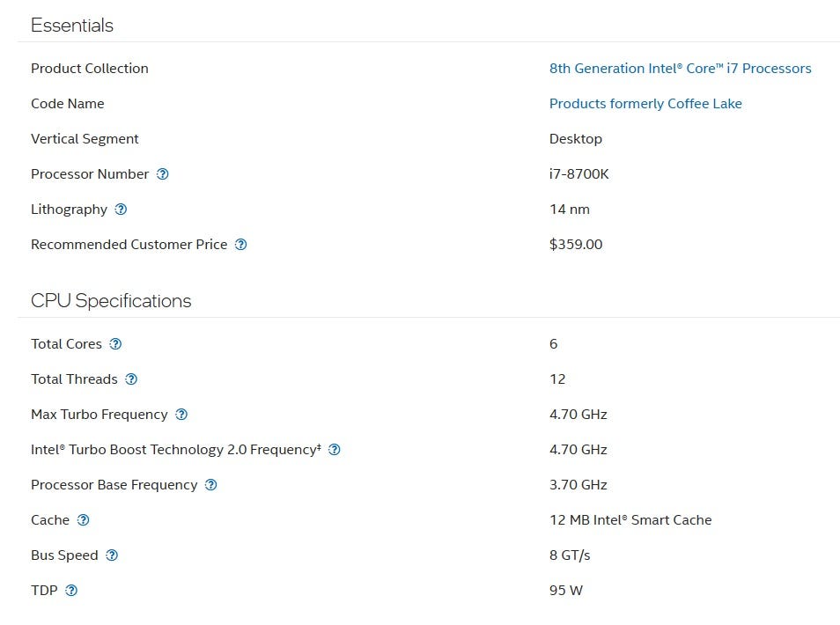
Task: Click Recommended Customer Price info icon
Action: (x=240, y=245)
